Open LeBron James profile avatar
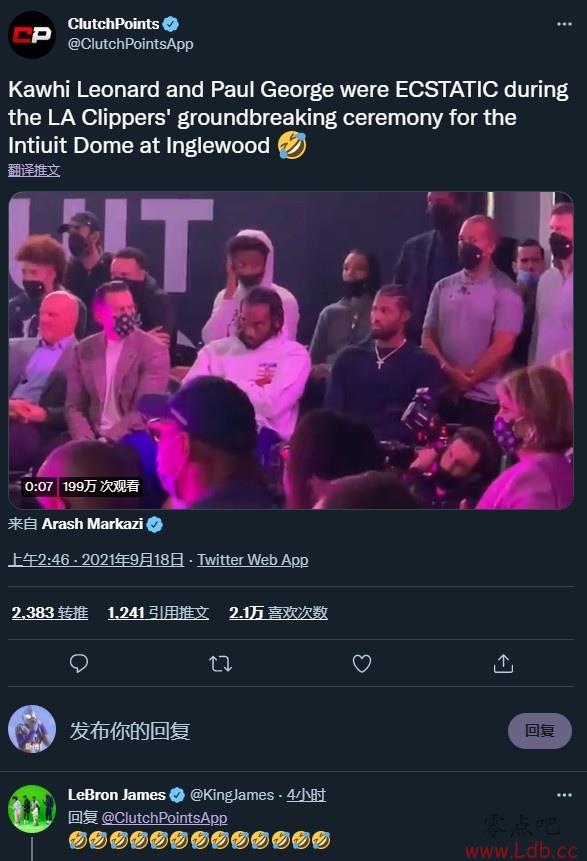 click(x=32, y=809)
